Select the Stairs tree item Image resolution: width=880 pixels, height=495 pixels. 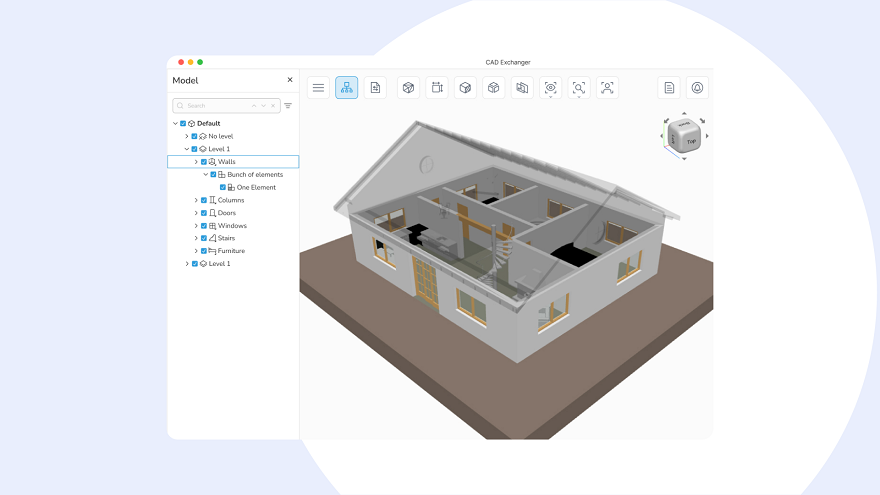[x=226, y=238]
